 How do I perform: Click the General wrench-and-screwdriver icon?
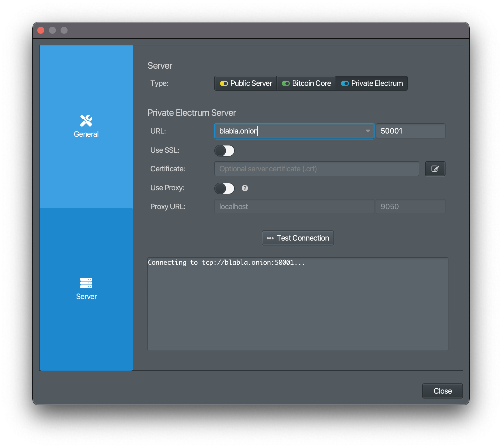coord(86,121)
